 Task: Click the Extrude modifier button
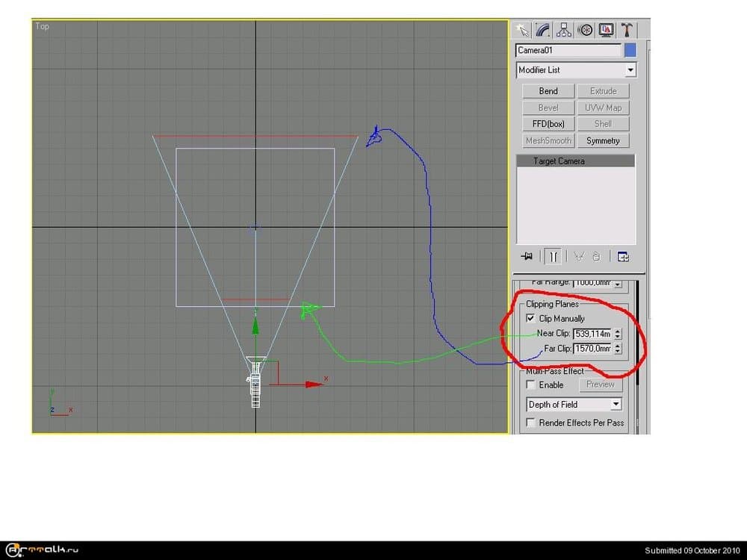click(x=603, y=91)
